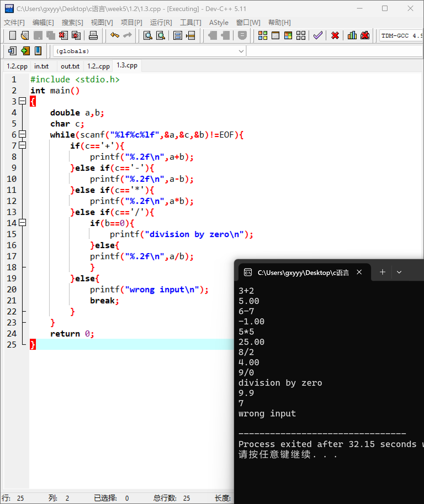Click the Open file icon

click(x=25, y=35)
